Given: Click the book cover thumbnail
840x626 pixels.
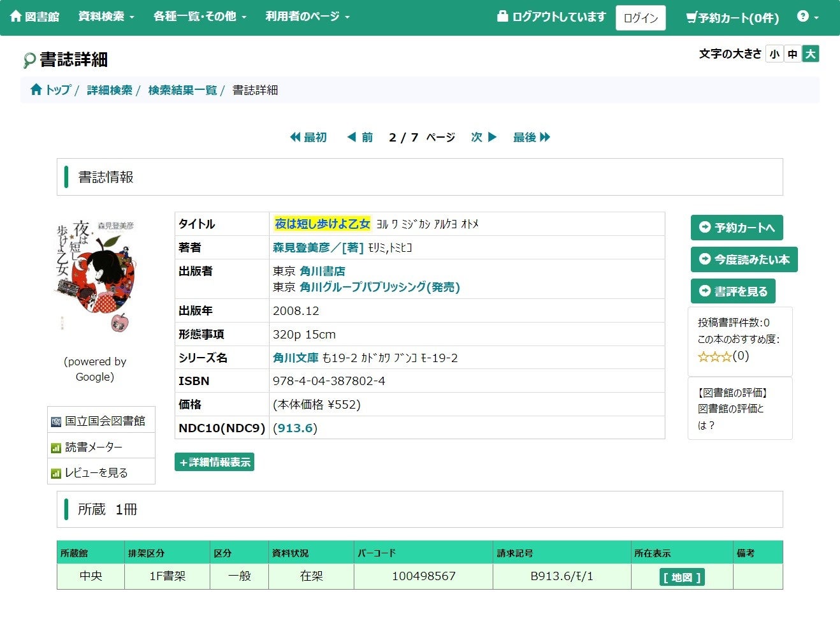Looking at the screenshot, I should coord(96,275).
